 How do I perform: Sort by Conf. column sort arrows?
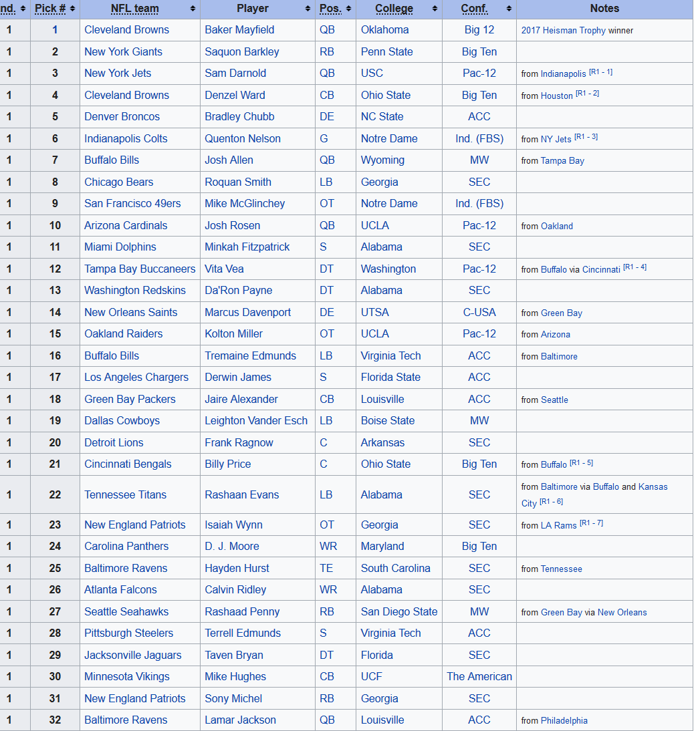pyautogui.click(x=509, y=9)
